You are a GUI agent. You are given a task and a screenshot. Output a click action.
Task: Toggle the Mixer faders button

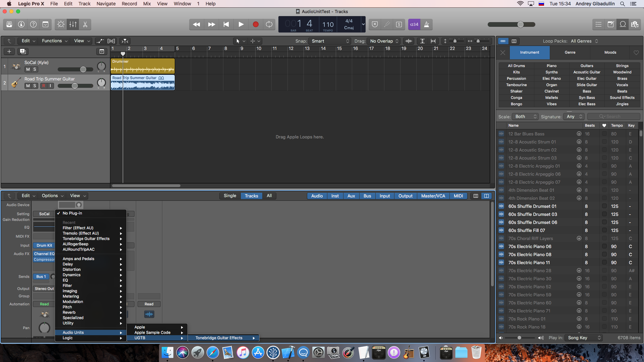click(73, 24)
